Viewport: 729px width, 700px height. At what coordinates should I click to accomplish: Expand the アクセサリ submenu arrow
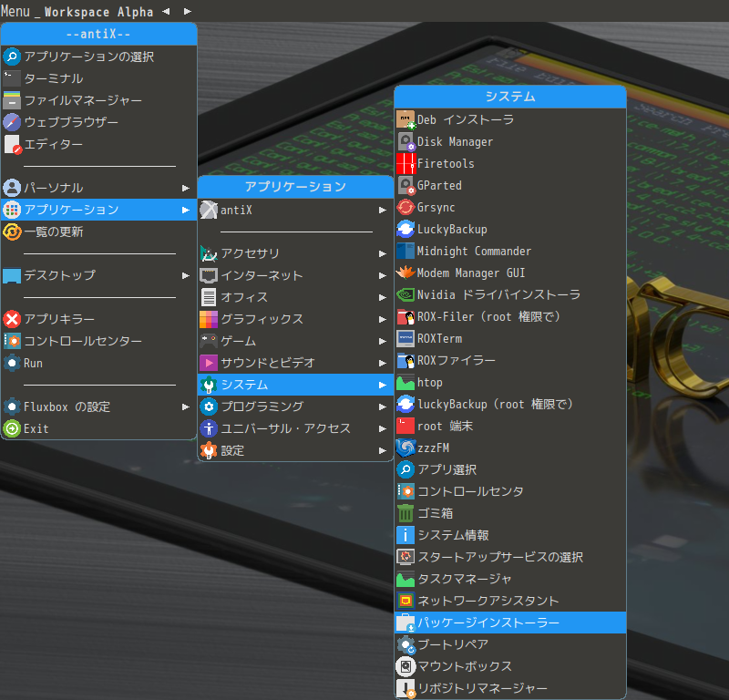(x=382, y=253)
